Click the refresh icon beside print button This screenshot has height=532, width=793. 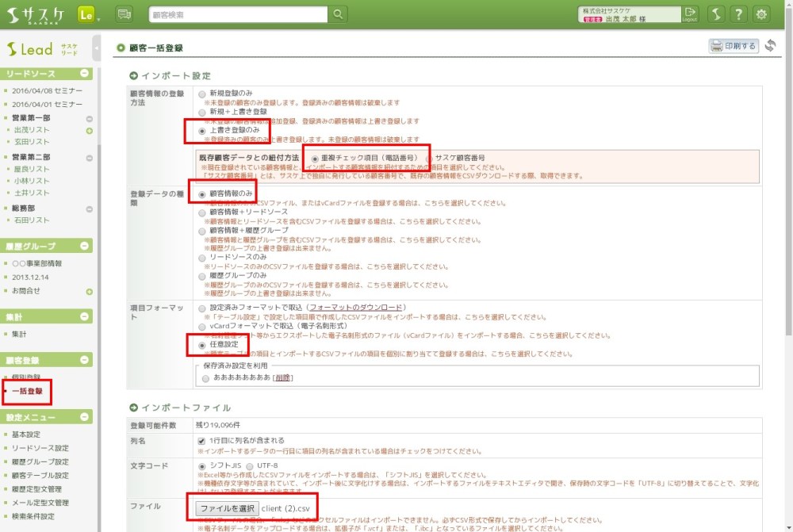pyautogui.click(x=770, y=46)
